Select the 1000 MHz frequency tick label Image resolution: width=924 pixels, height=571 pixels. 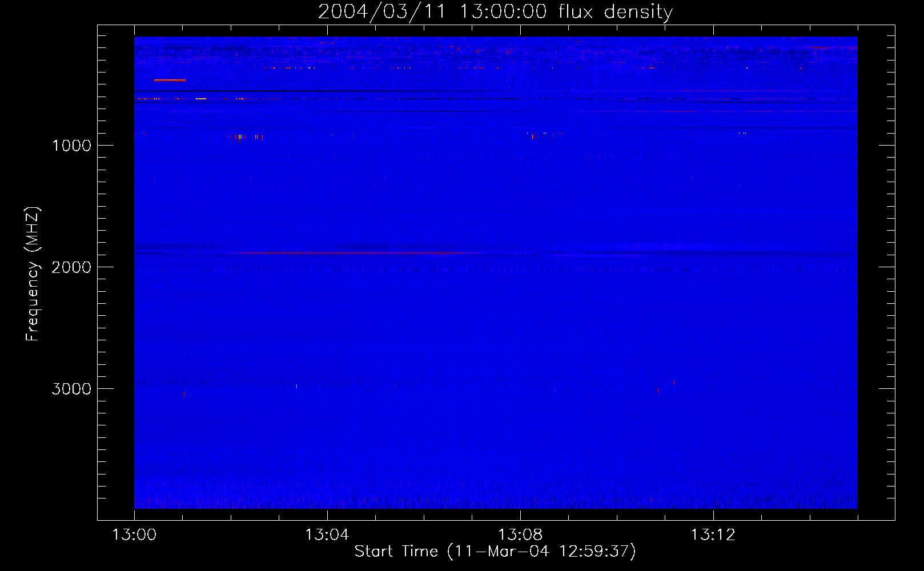tap(71, 146)
